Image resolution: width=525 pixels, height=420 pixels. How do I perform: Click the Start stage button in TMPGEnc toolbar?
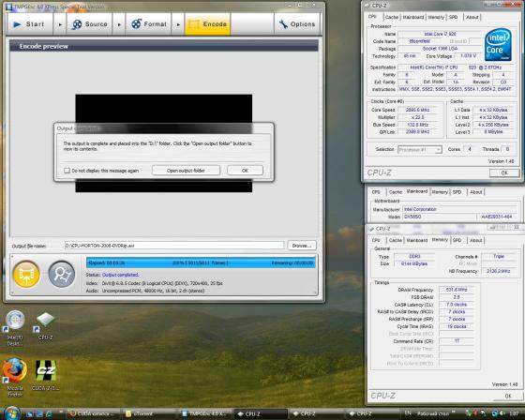coord(29,24)
